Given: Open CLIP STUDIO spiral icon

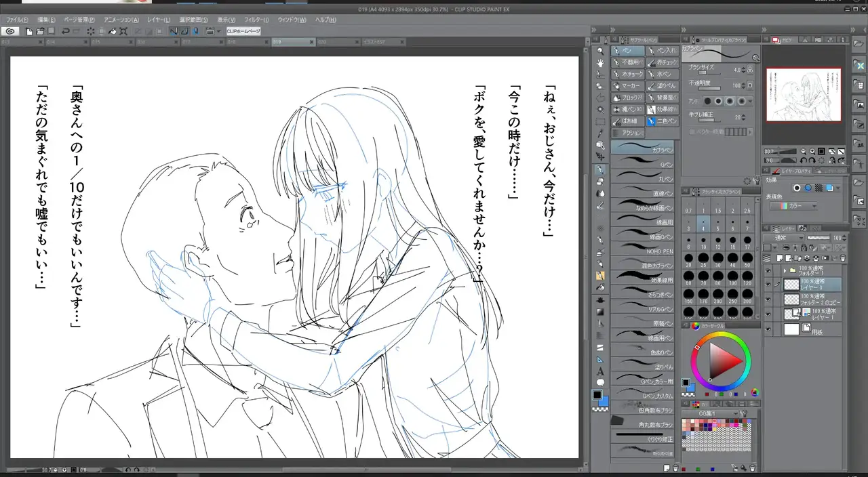Looking at the screenshot, I should [9, 31].
